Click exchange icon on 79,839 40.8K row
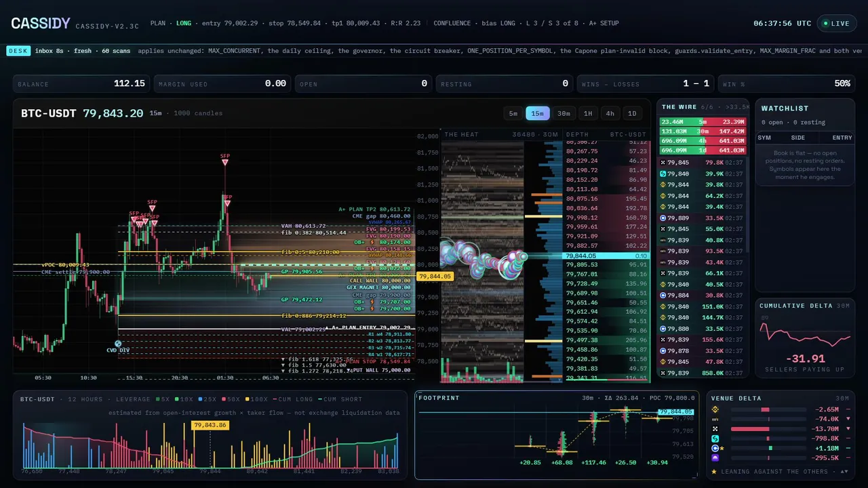The width and height of the screenshot is (868, 488). [x=663, y=240]
